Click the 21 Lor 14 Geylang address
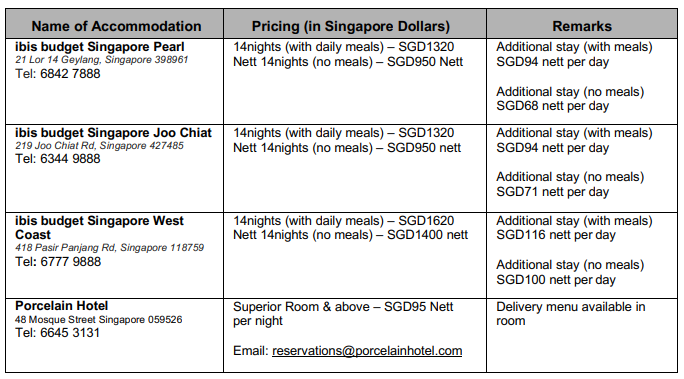 tap(102, 60)
